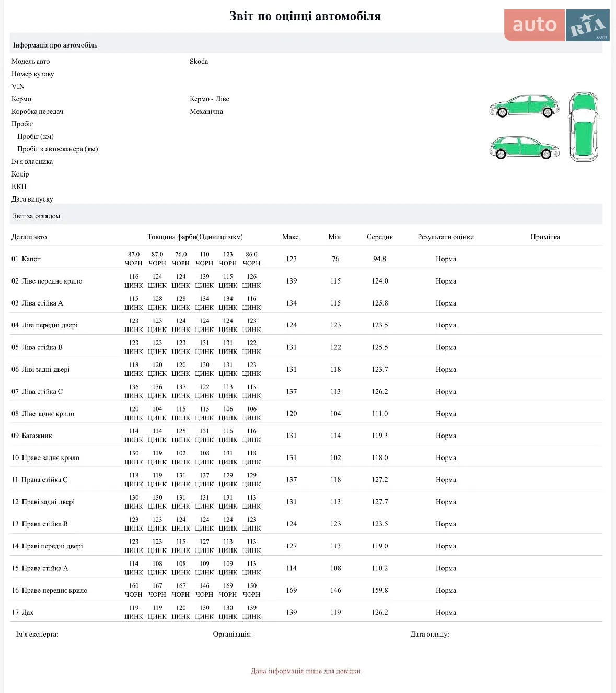The width and height of the screenshot is (616, 693).
Task: Click the 'Ім'я експерта:' field label
Action: 37,634
